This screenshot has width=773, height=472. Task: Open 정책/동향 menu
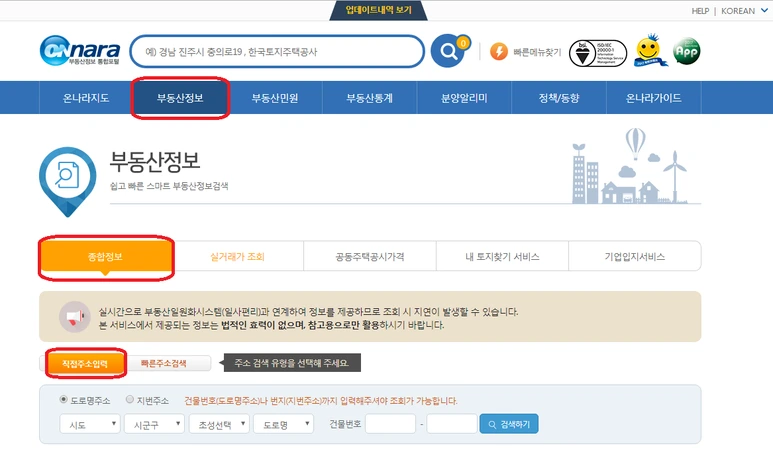559,98
